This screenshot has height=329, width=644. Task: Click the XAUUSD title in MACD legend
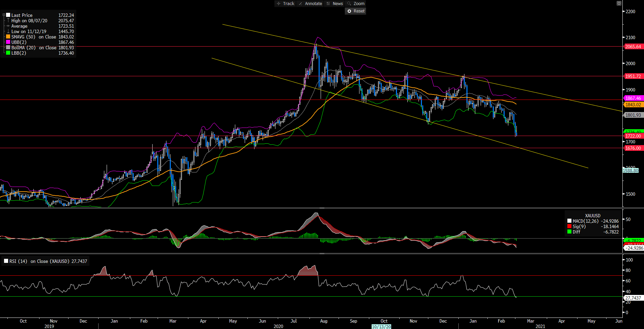593,216
